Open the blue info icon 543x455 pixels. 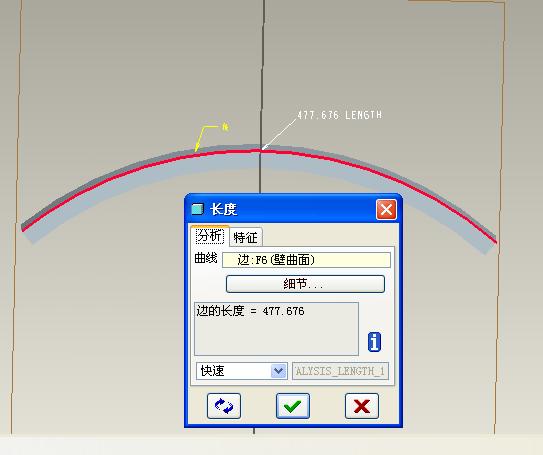point(374,342)
